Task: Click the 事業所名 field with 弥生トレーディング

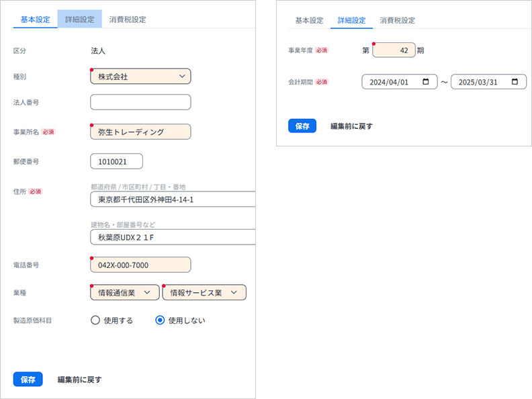Action: click(x=140, y=132)
